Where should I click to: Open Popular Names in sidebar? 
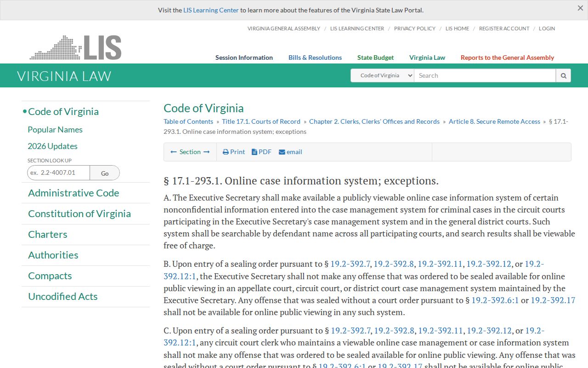(55, 130)
